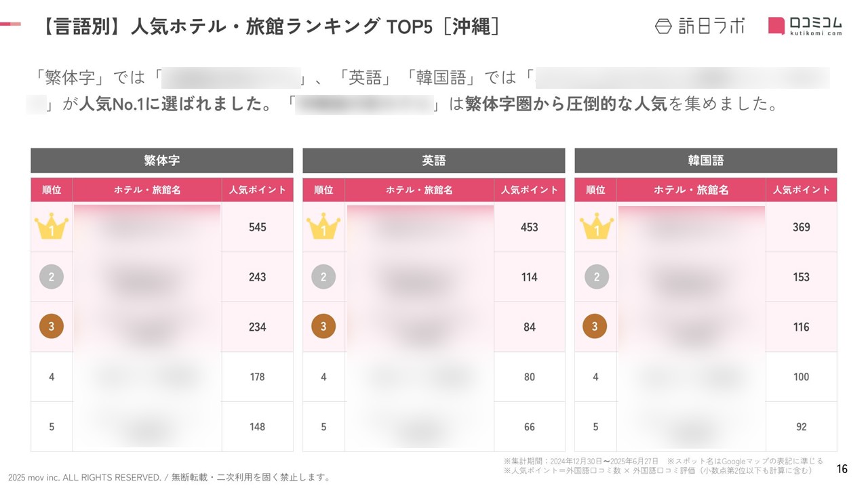Click the gold crown in 韓国語 table
Screen dimensions: 868x488
597,226
